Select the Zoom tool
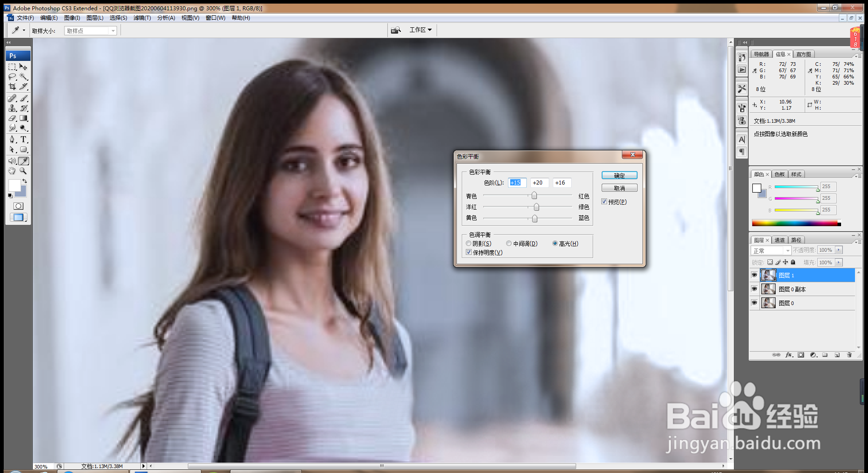Viewport: 868px width, 473px height. [23, 171]
